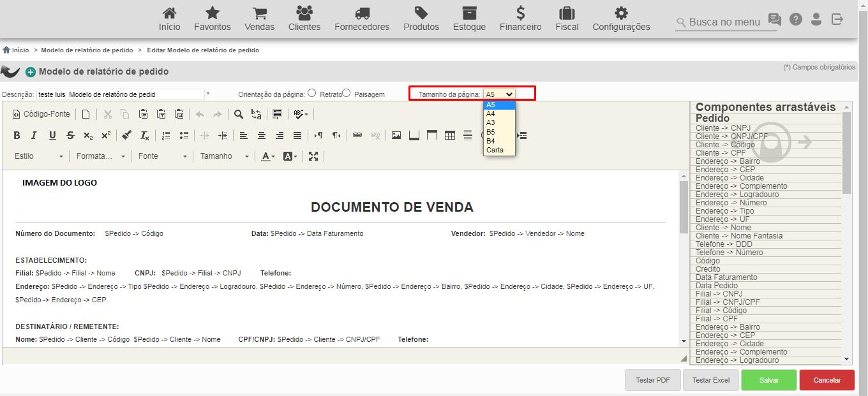This screenshot has height=396, width=868.
Task: Open the text color picker
Action: [x=268, y=156]
